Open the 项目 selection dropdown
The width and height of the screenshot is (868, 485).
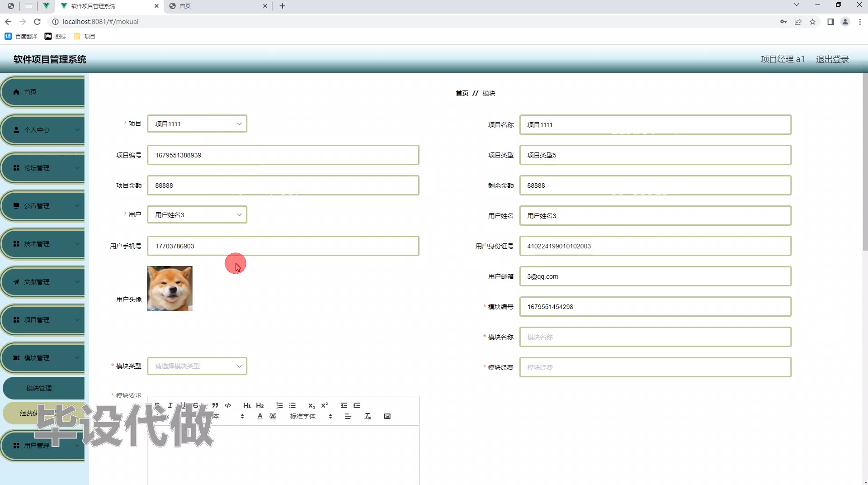pyautogui.click(x=197, y=124)
